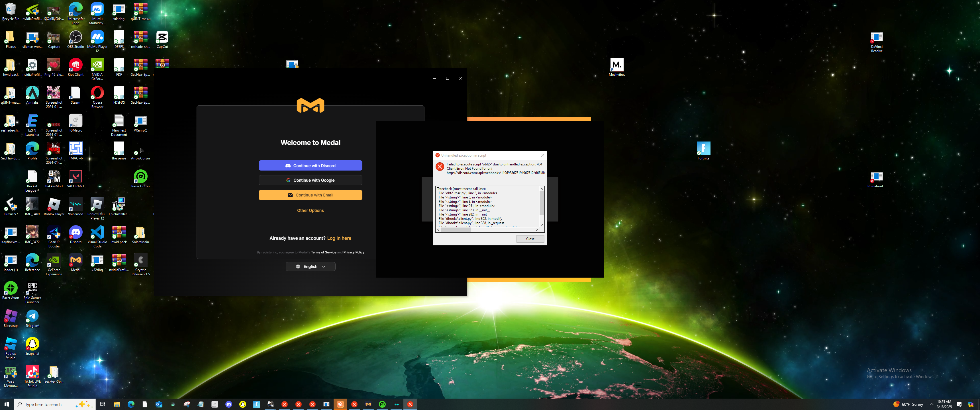This screenshot has width=980, height=410.
Task: Open Terms of Service link
Action: tap(323, 253)
